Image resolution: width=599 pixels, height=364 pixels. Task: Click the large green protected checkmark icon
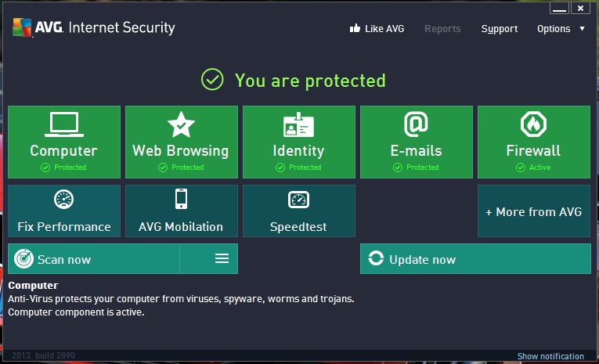click(212, 79)
